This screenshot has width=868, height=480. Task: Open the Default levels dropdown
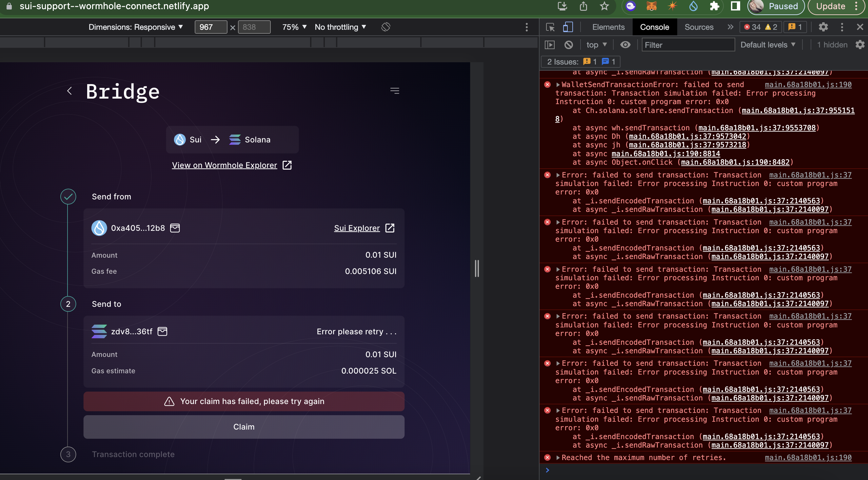768,45
